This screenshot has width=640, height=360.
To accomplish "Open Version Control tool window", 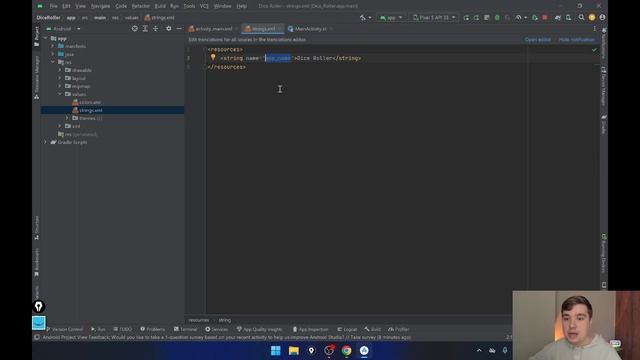I will click(64, 329).
